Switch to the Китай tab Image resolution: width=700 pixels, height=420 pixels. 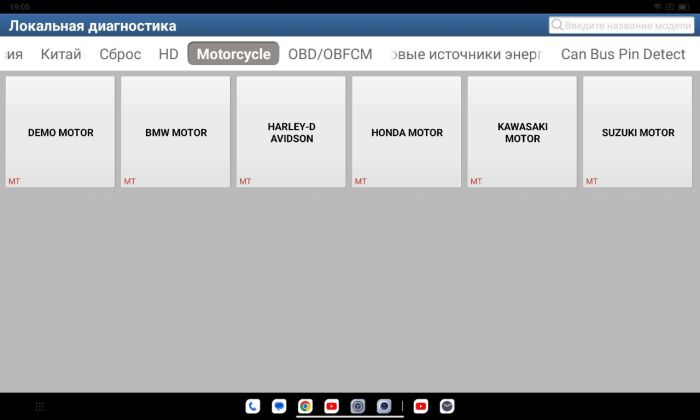61,54
